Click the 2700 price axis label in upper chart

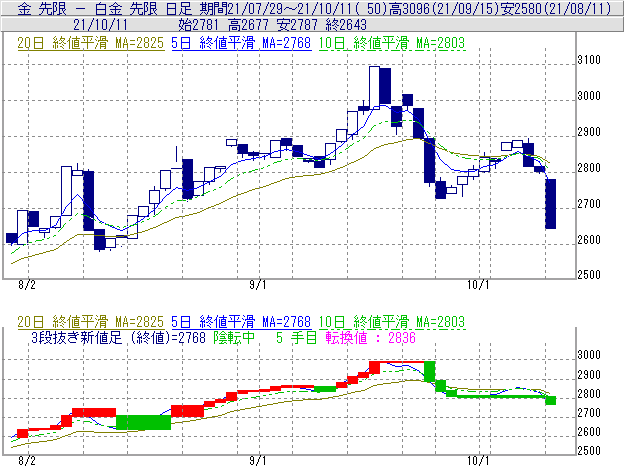click(x=589, y=204)
